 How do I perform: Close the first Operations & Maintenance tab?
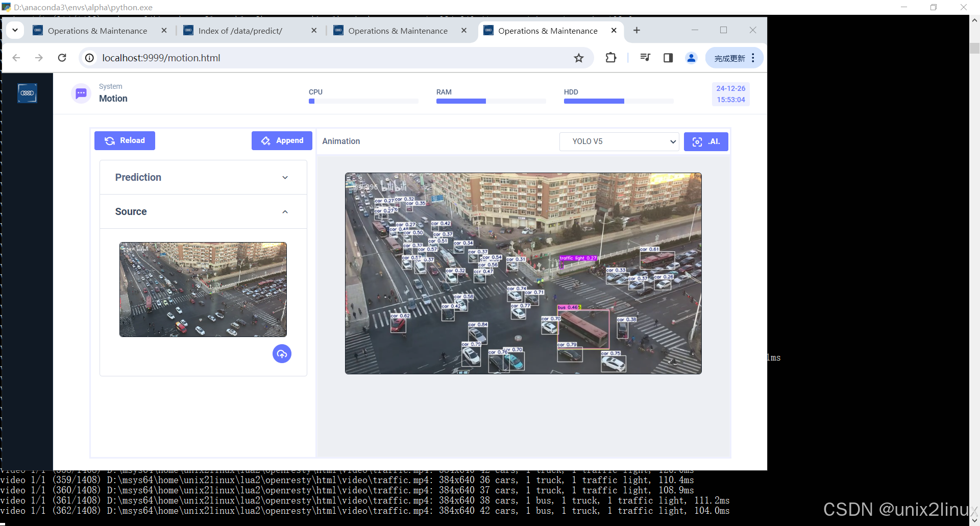pos(164,30)
